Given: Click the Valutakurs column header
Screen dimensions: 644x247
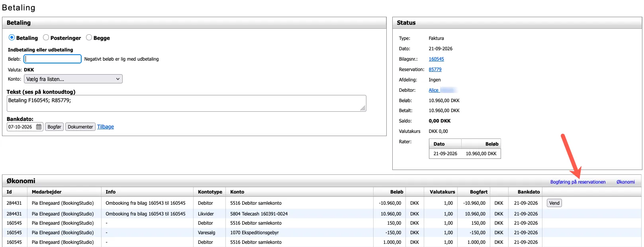Looking at the screenshot, I should (x=442, y=192).
